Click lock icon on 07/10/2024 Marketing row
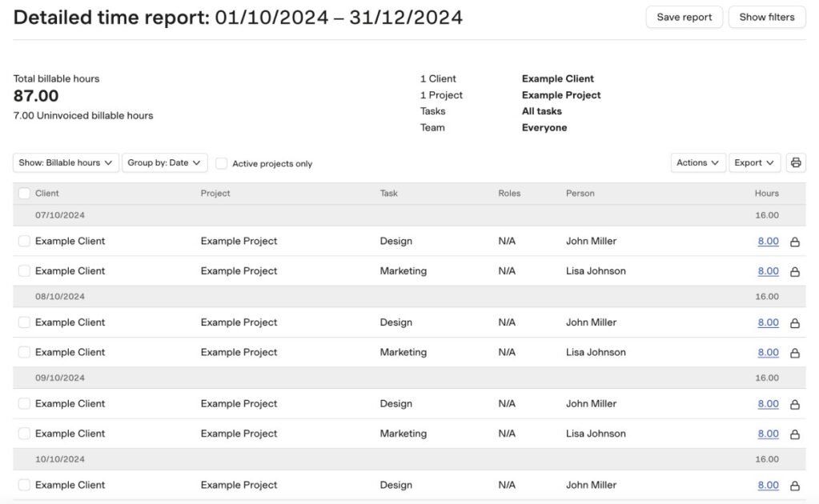Image resolution: width=819 pixels, height=504 pixels. coord(795,272)
